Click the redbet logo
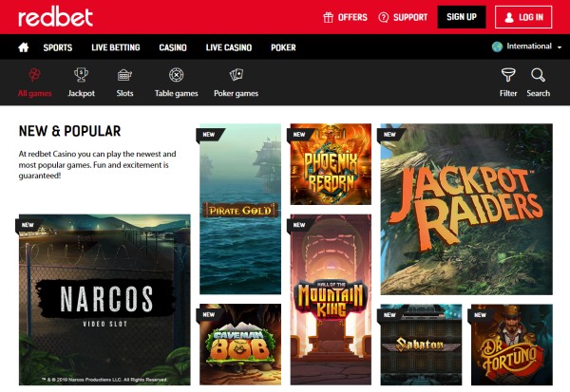Viewport: 570px width, 392px height. click(x=56, y=16)
